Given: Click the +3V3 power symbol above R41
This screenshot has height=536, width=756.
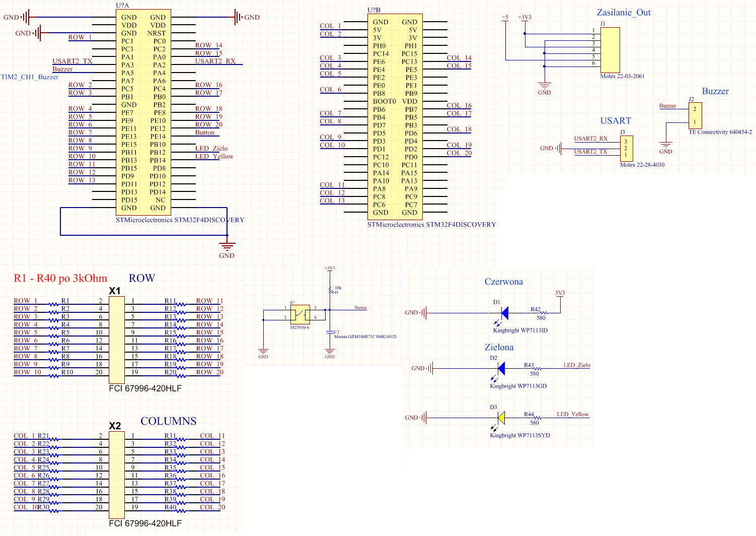Looking at the screenshot, I should [x=331, y=270].
